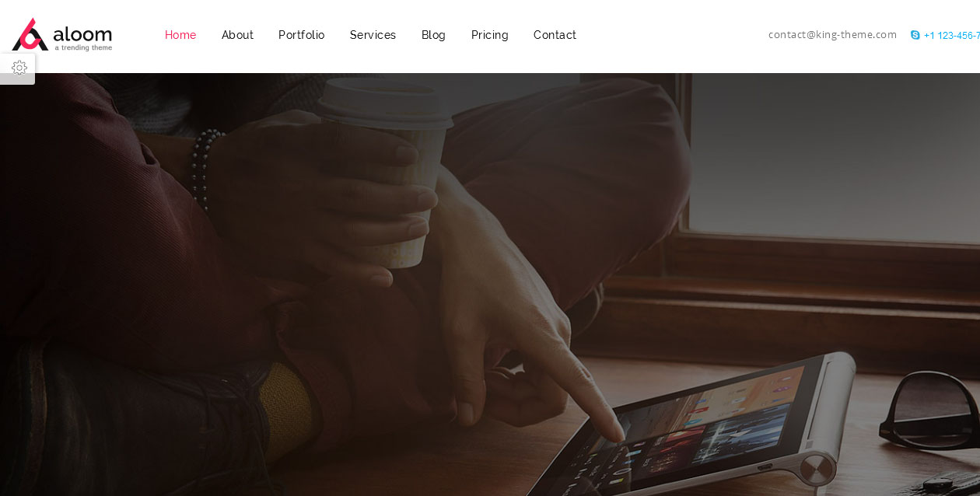Image resolution: width=980 pixels, height=496 pixels.
Task: Select Contact in the navigation bar
Action: point(555,35)
